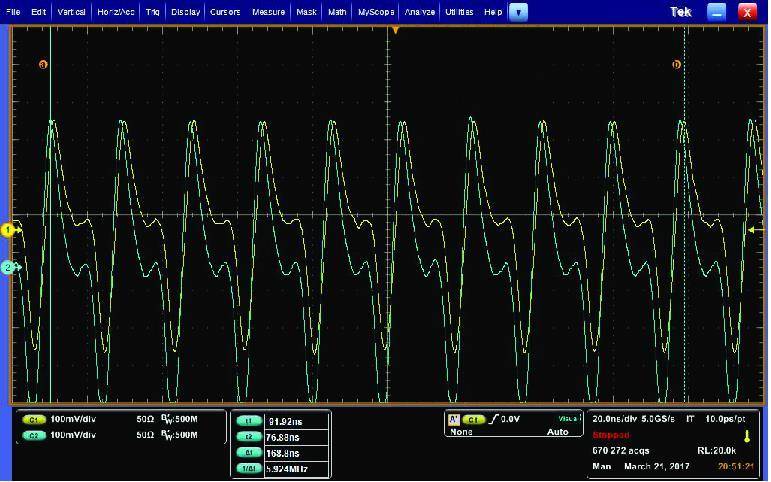
Task: Open the Cursors menu
Action: [x=225, y=12]
